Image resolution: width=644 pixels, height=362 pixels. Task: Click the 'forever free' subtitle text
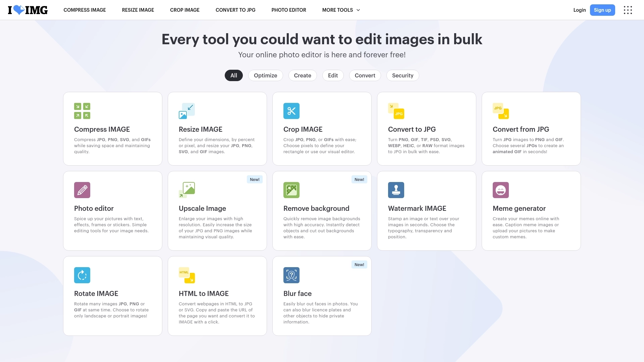tap(322, 55)
